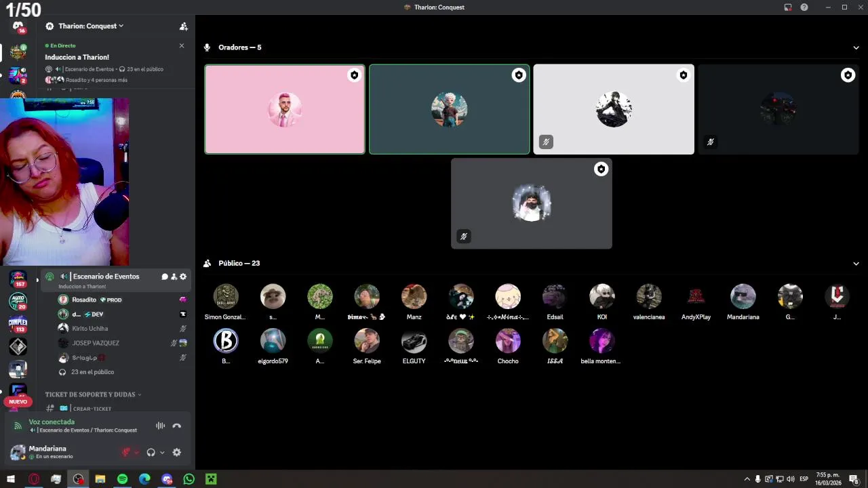
Task: Open the stage chat bubble icon
Action: [x=164, y=277]
